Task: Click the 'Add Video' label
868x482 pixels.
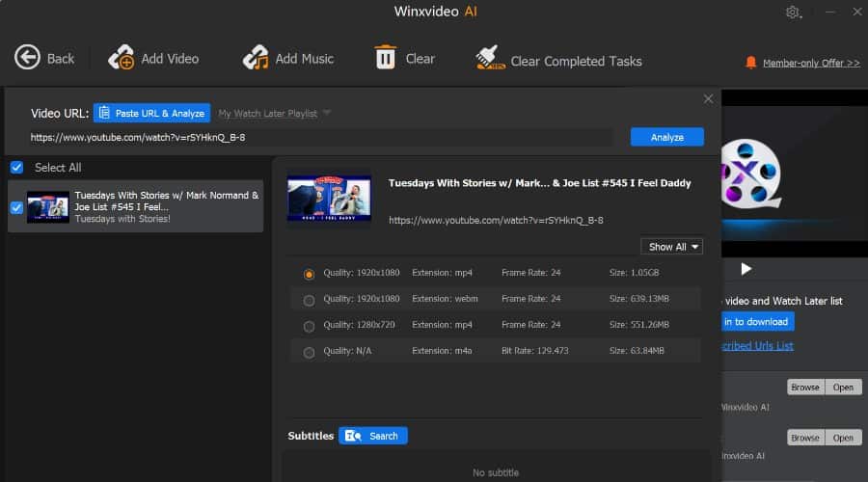Action: pos(170,59)
